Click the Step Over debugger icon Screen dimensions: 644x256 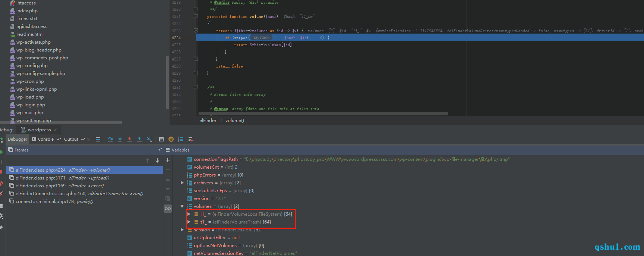(110, 139)
